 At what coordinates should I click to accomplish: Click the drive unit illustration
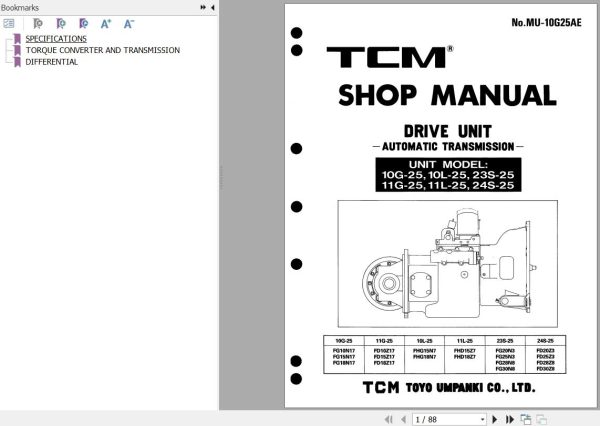point(447,264)
